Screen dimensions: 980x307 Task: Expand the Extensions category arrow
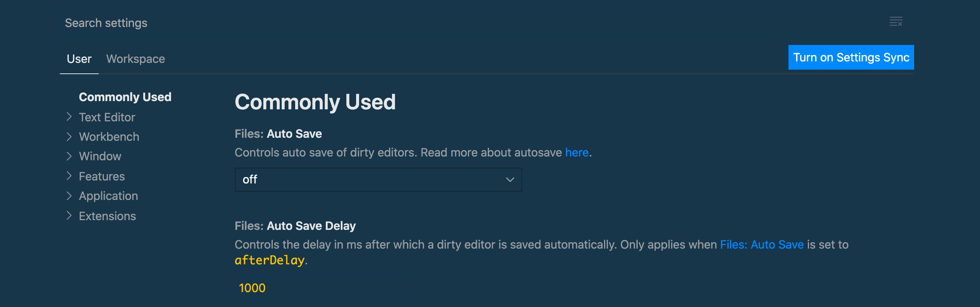[69, 215]
